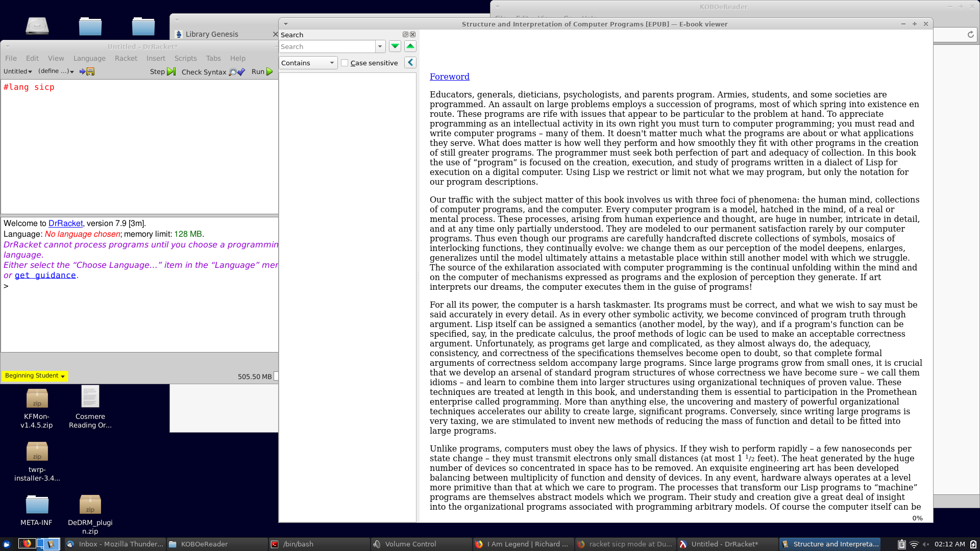Screen dimensions: 980x551
Task: Enable the Case sensitive checkbox
Action: 345,63
